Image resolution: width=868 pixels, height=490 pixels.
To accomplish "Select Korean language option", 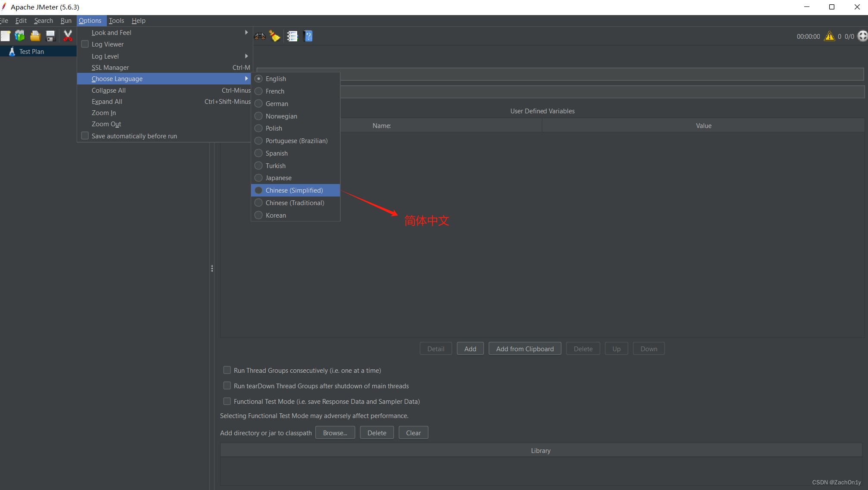I will tap(296, 215).
